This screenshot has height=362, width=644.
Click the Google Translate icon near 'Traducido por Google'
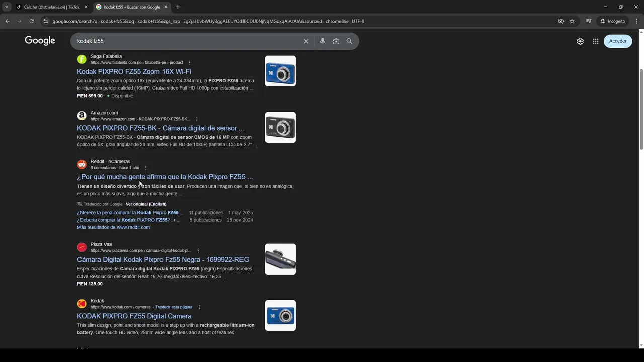click(x=79, y=204)
